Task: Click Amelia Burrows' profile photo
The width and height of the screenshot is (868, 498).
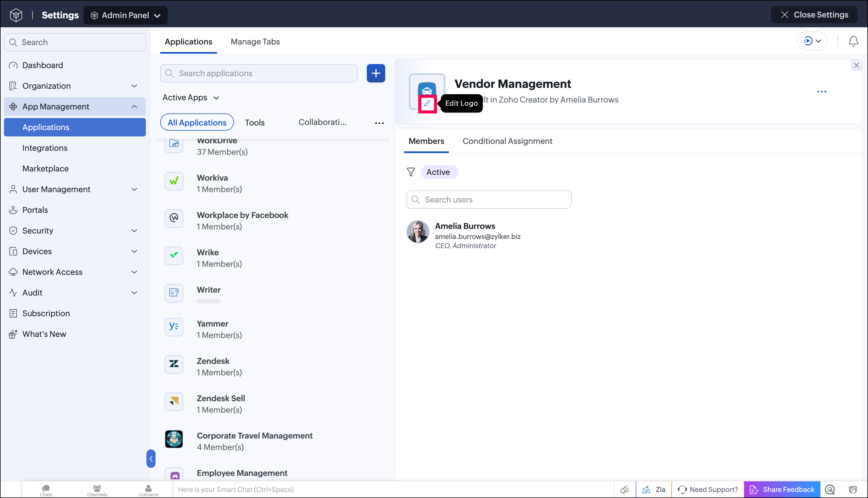Action: click(418, 231)
